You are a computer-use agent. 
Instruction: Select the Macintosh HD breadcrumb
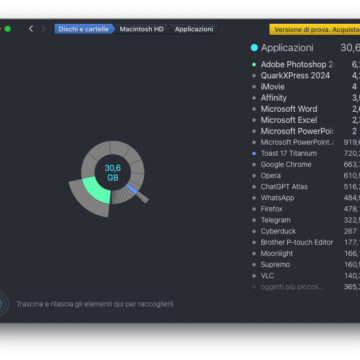141,29
